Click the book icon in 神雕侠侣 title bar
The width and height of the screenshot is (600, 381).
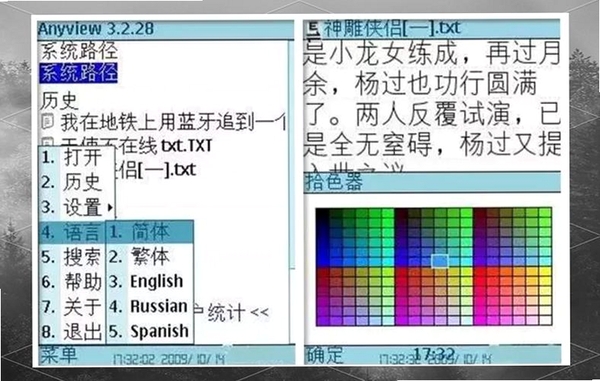(314, 28)
